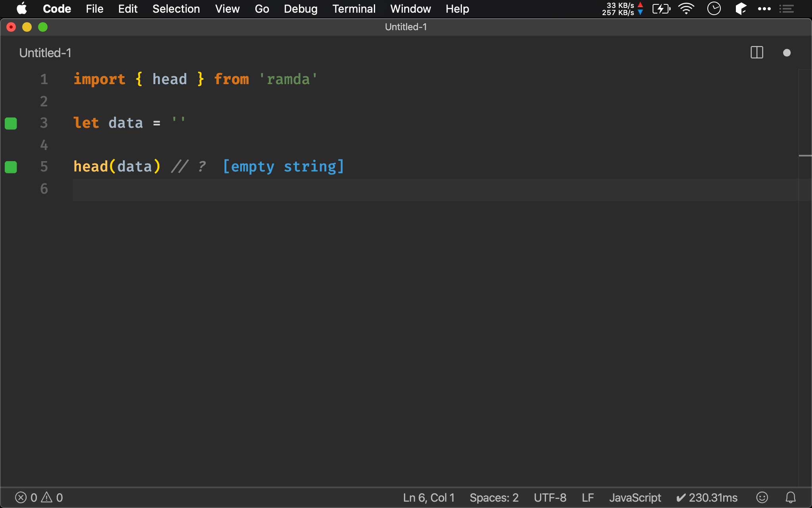Change file encoding UTF-8
812x508 pixels.
pyautogui.click(x=550, y=498)
